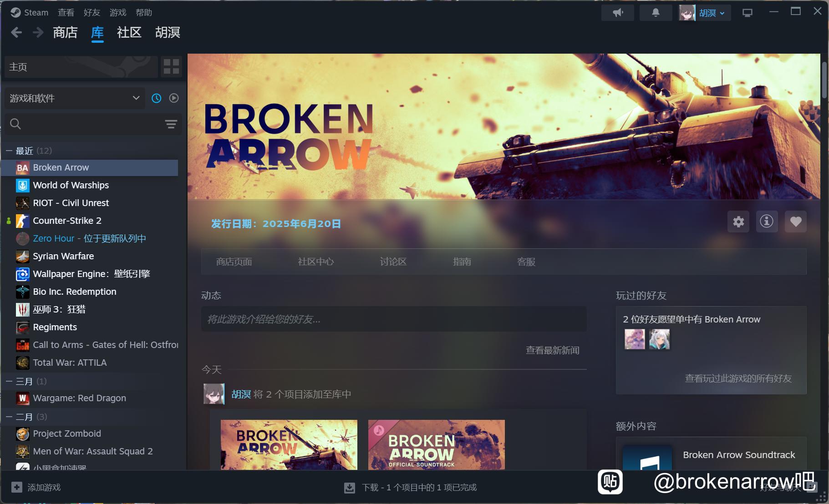
Task: Click Counter-Strike 2 game icon
Action: pyautogui.click(x=22, y=221)
